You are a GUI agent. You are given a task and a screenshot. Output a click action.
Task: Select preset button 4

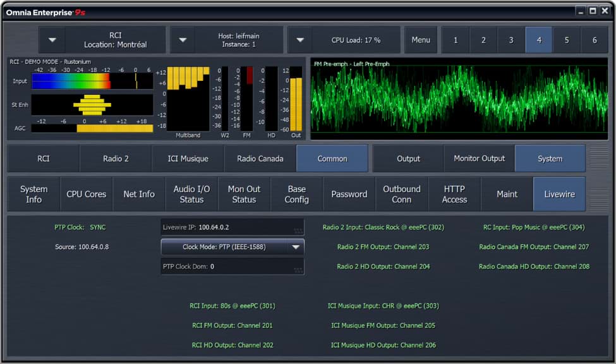(539, 40)
